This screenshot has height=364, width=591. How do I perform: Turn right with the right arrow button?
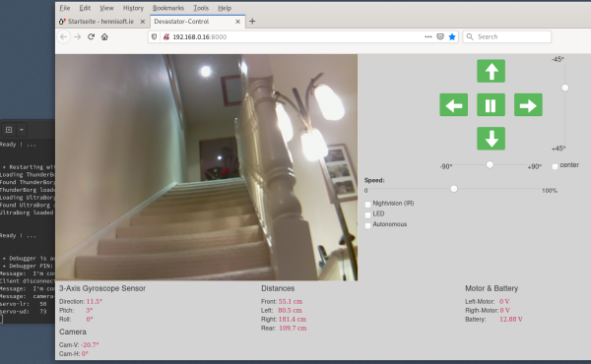(528, 104)
